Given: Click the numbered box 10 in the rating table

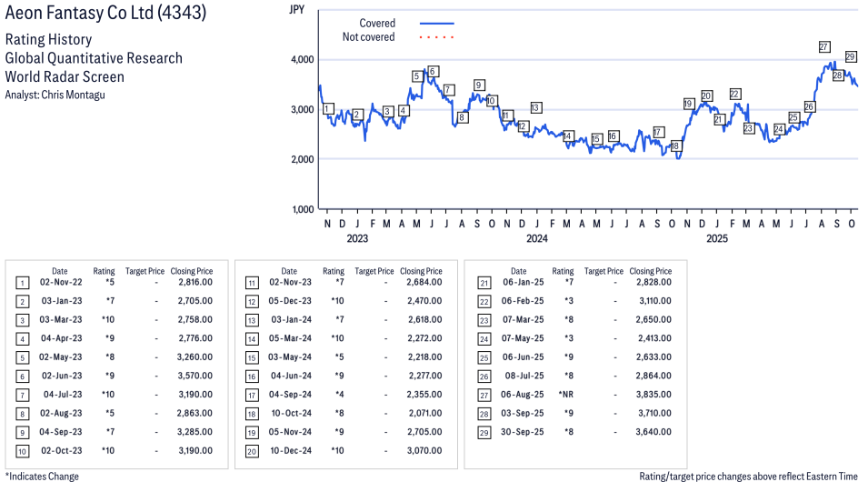Looking at the screenshot, I should pos(22,451).
